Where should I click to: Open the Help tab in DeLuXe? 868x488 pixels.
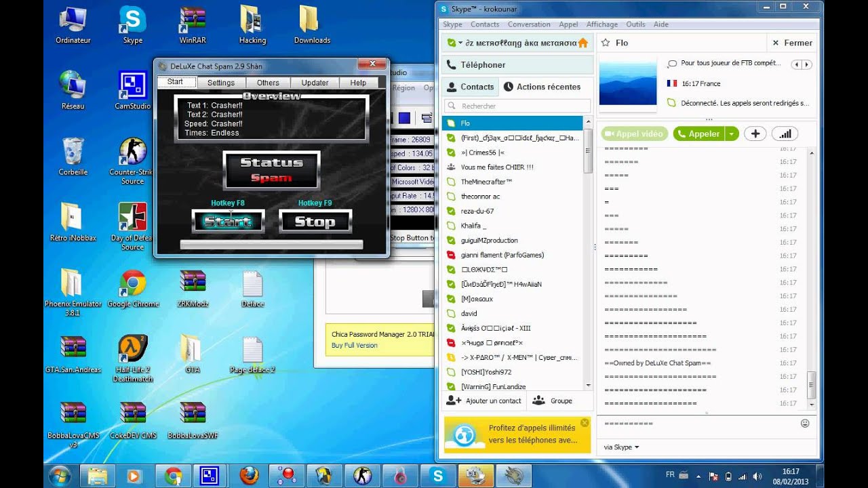tap(358, 83)
